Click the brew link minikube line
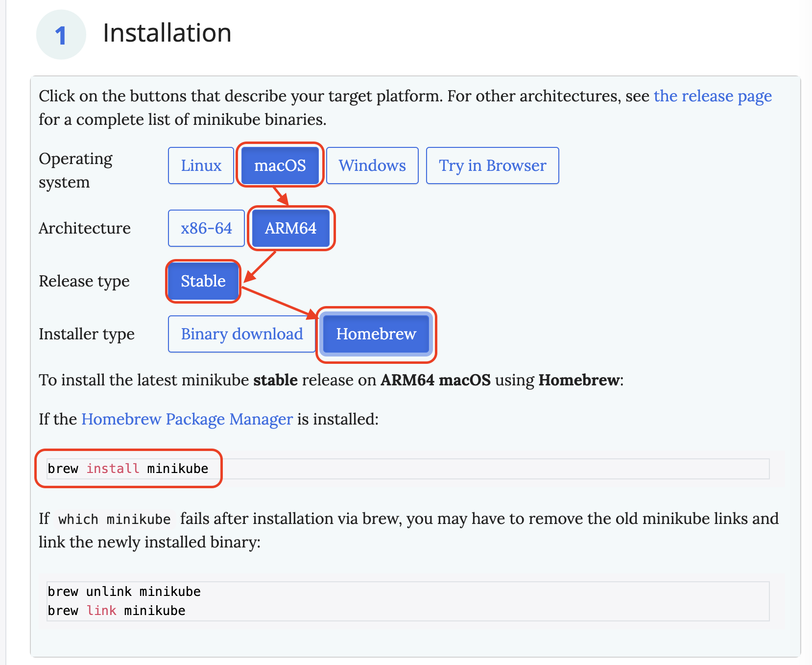This screenshot has width=812, height=665. pyautogui.click(x=117, y=611)
